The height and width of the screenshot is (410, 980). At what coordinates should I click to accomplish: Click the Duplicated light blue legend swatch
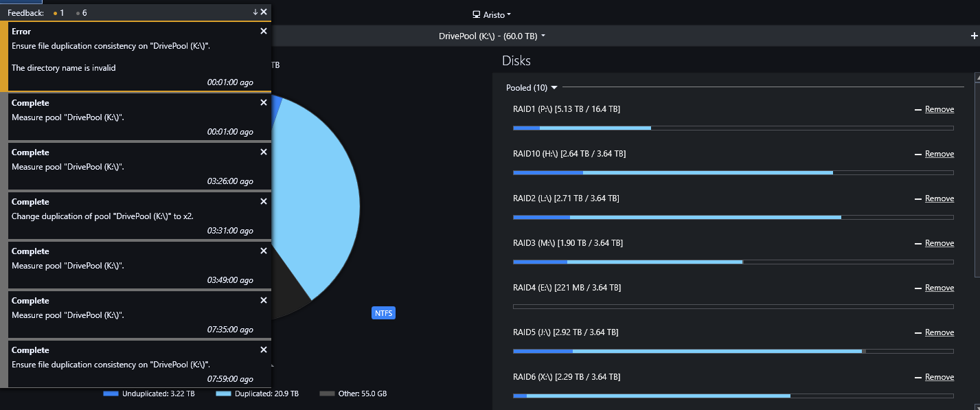(x=223, y=394)
